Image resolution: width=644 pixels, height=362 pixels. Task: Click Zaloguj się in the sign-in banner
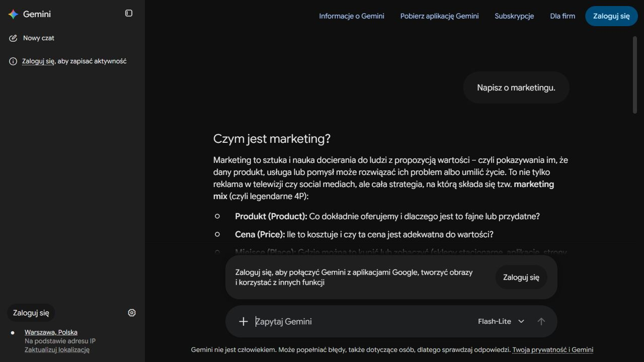(521, 277)
